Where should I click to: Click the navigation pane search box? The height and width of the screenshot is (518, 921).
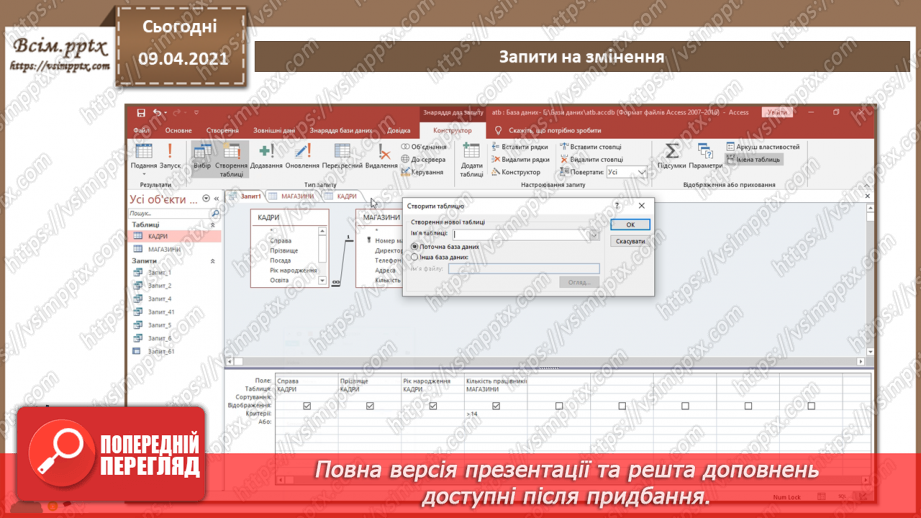click(169, 213)
